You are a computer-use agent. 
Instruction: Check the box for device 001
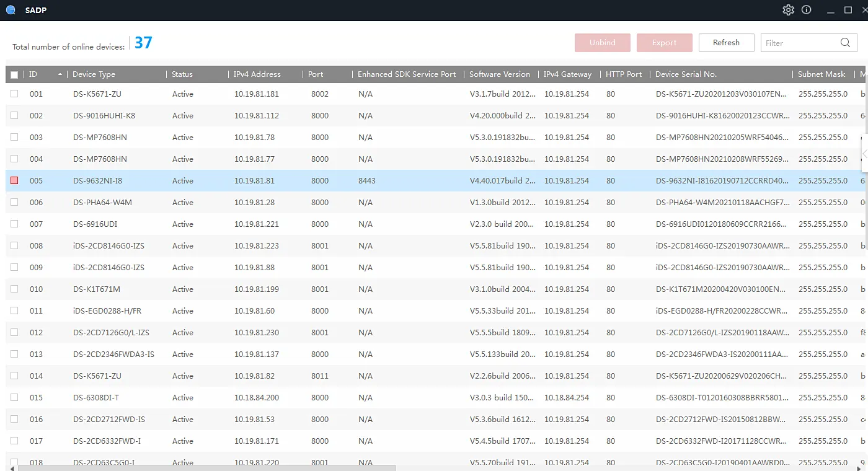point(14,94)
